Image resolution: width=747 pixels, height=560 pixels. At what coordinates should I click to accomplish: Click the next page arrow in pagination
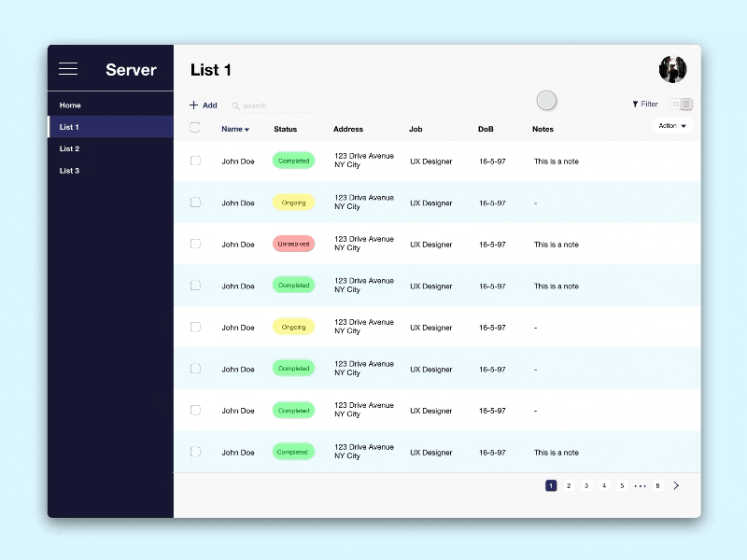pos(678,485)
